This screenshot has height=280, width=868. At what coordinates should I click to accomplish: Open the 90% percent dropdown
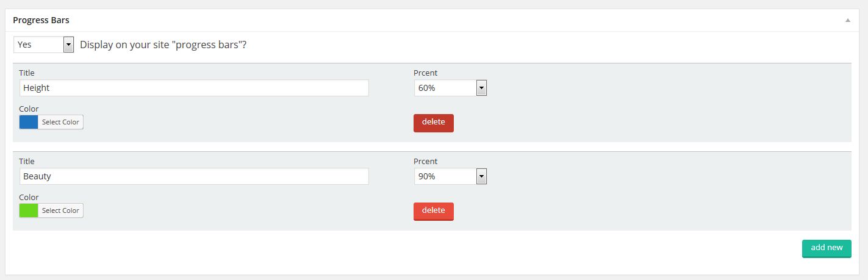(450, 176)
